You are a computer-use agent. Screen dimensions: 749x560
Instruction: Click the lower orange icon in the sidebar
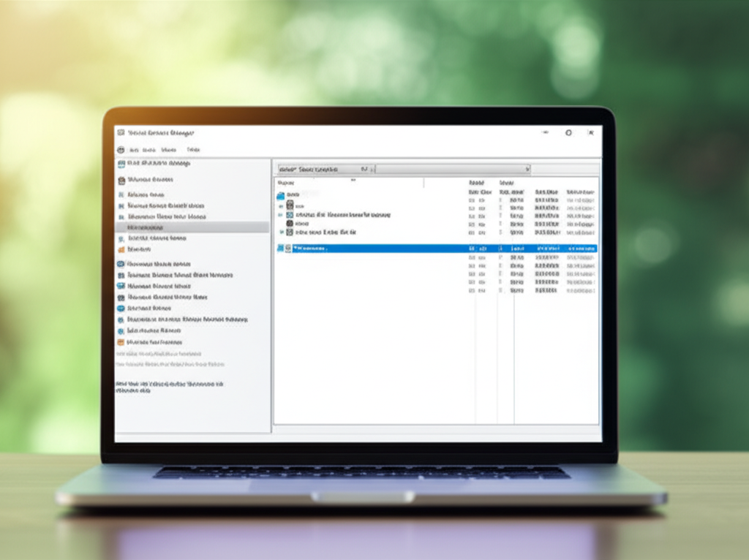coord(121,342)
